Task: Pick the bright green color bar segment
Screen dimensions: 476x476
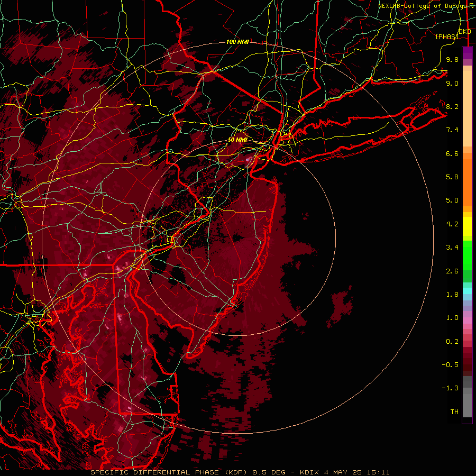Action: coord(467,255)
